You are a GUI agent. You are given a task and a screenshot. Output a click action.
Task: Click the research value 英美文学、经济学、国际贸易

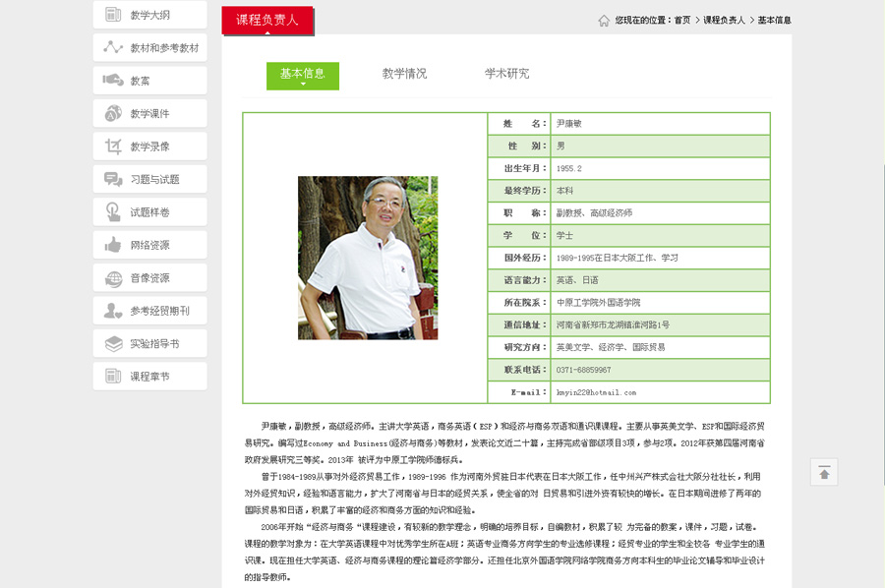pos(611,347)
